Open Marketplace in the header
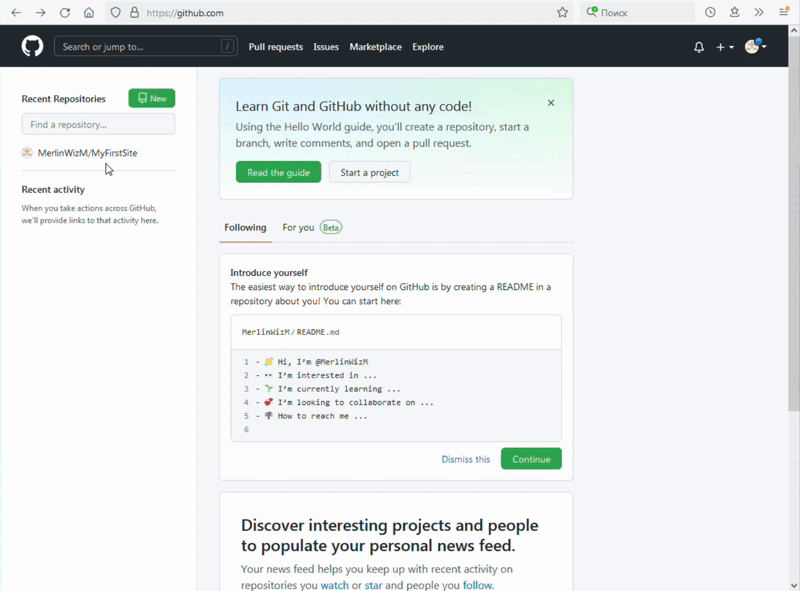 (x=376, y=47)
